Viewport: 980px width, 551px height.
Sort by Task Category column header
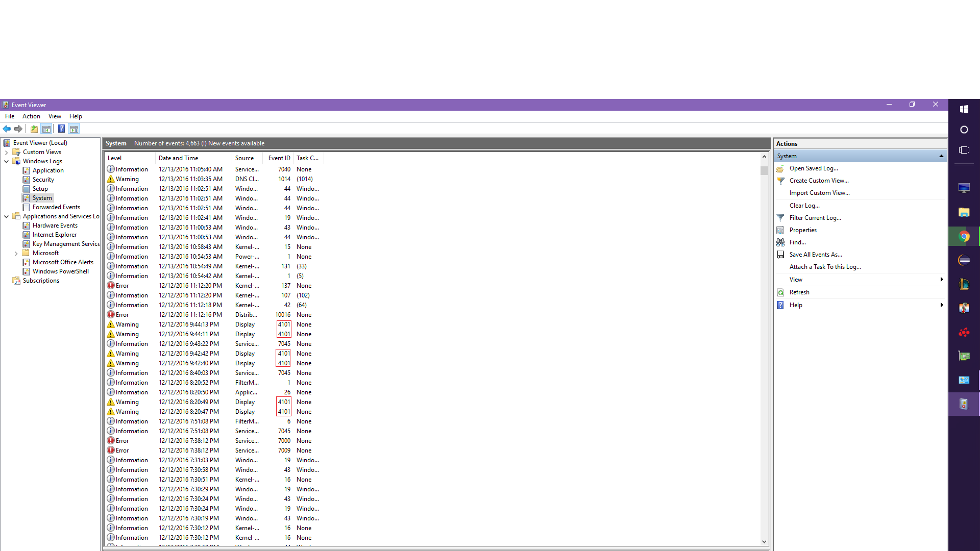(308, 158)
